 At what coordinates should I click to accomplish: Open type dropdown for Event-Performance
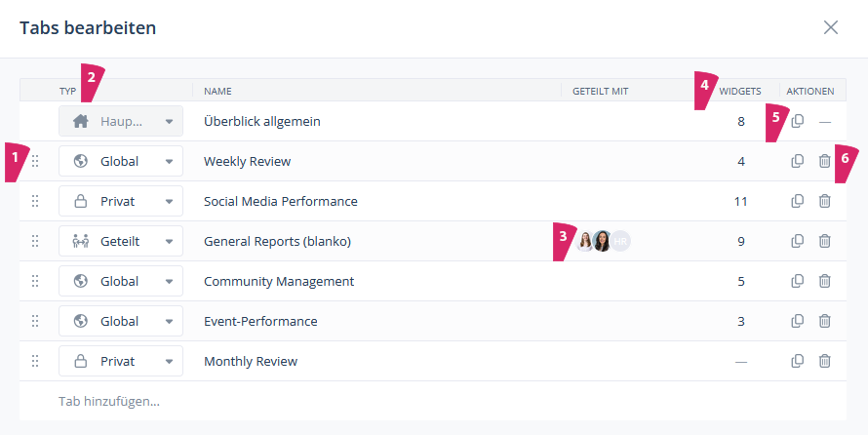pos(121,321)
